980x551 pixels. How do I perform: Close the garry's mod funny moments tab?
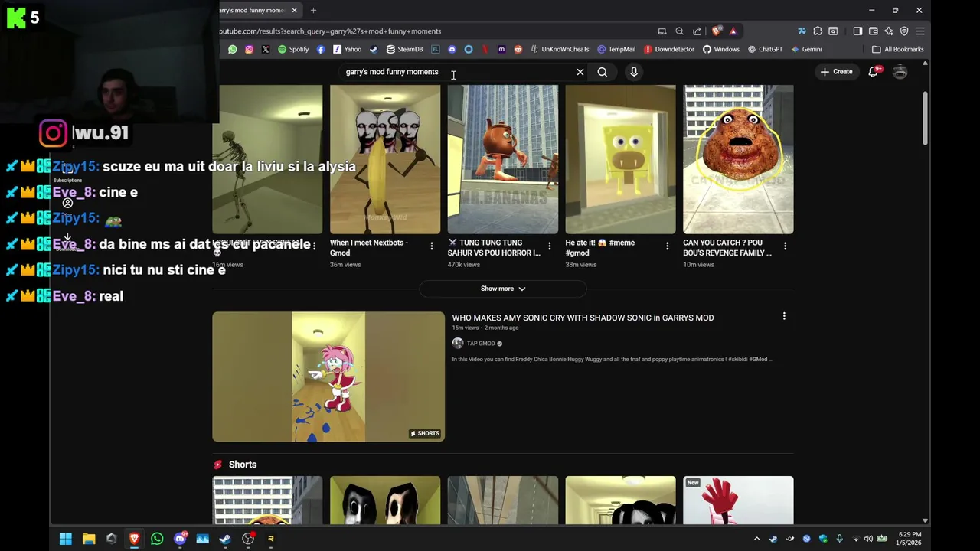[294, 10]
